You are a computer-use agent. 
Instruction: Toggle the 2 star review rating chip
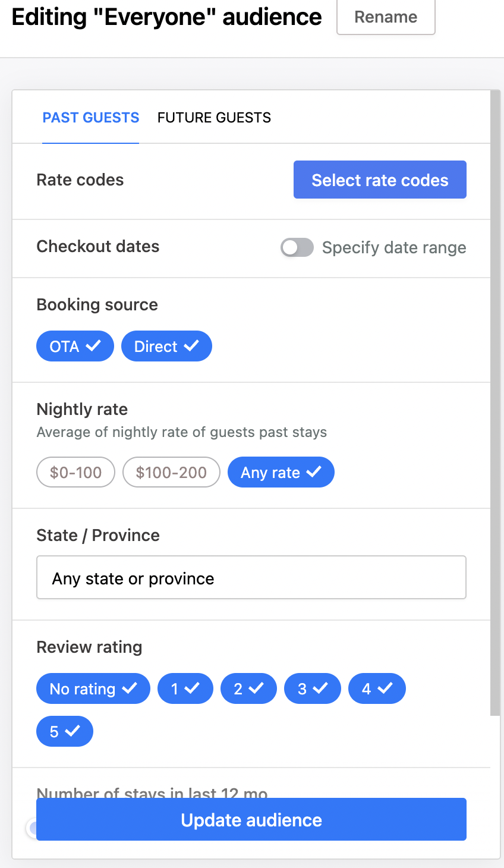[248, 688]
